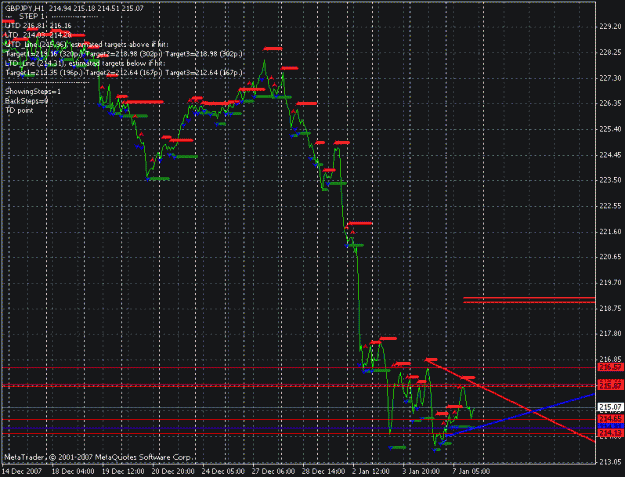Click the 'UTD 216.81 216.16' line
This screenshot has height=477, width=625.
tap(38, 26)
